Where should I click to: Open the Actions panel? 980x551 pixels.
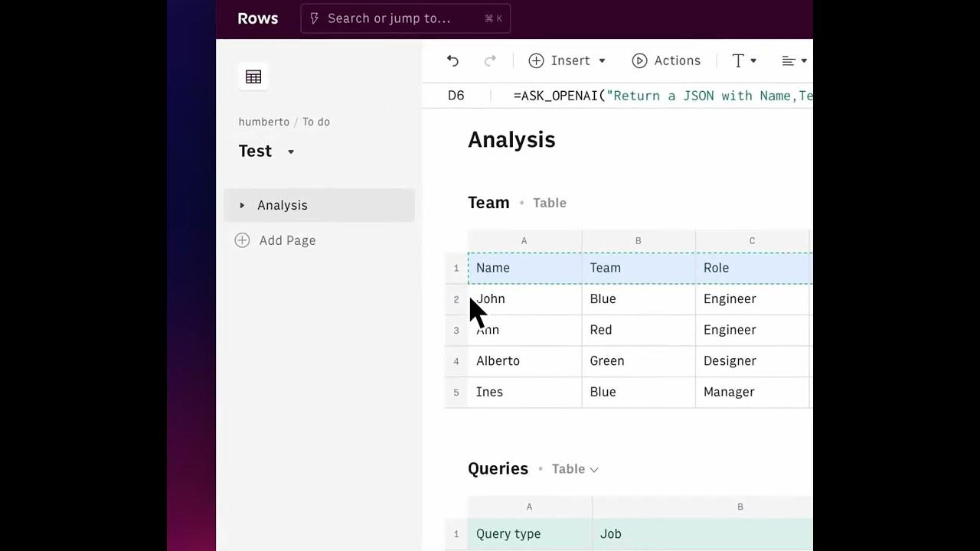coord(666,61)
